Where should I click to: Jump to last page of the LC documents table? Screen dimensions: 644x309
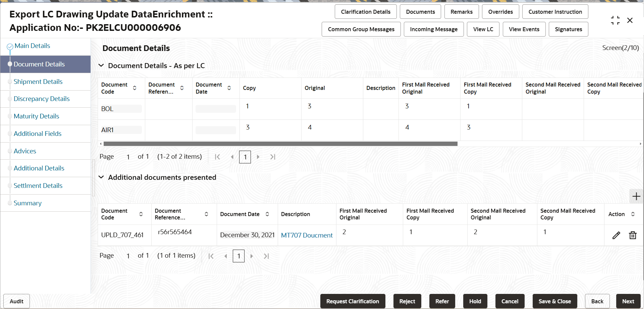coord(272,157)
